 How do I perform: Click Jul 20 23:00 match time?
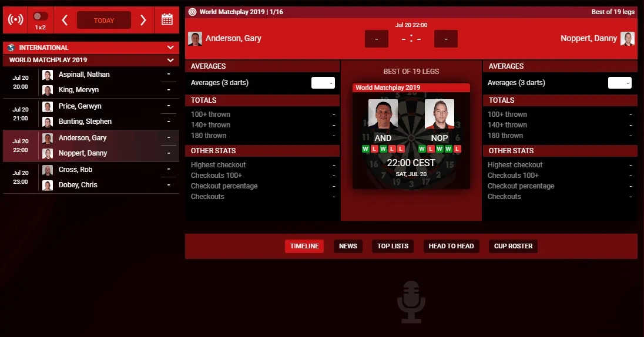click(x=20, y=177)
